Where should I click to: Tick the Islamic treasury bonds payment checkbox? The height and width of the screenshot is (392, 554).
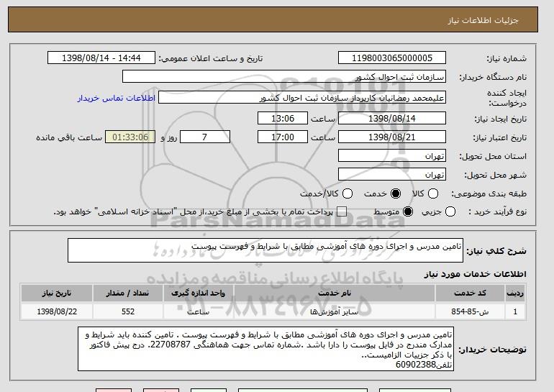(342, 211)
